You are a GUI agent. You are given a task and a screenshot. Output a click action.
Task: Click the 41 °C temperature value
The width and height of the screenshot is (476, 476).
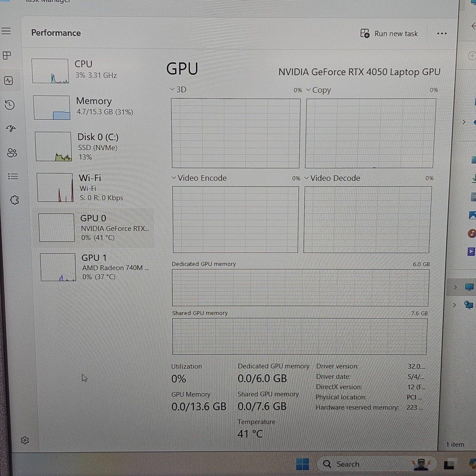pyautogui.click(x=250, y=434)
